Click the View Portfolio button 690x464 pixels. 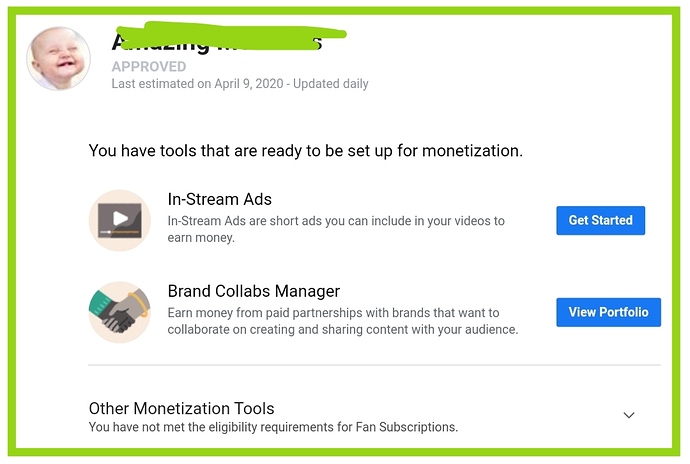click(608, 312)
